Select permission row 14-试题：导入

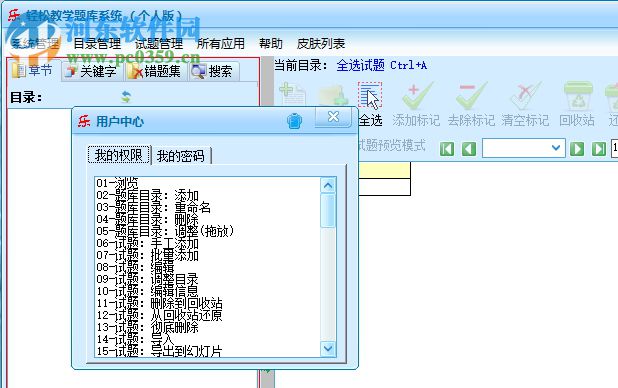pyautogui.click(x=208, y=339)
